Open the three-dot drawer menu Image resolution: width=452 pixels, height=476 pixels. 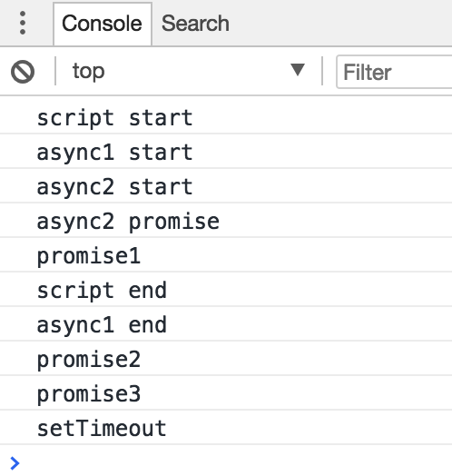pos(23,23)
